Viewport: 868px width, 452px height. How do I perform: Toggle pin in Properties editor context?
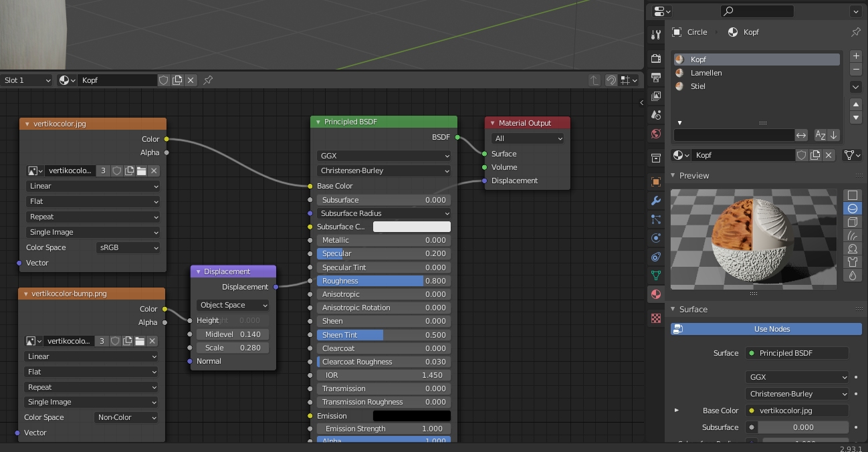(855, 32)
